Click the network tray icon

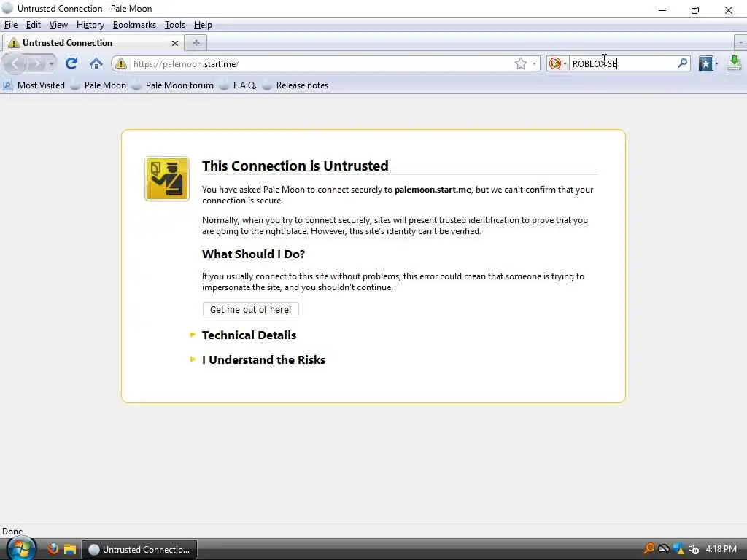[664, 548]
